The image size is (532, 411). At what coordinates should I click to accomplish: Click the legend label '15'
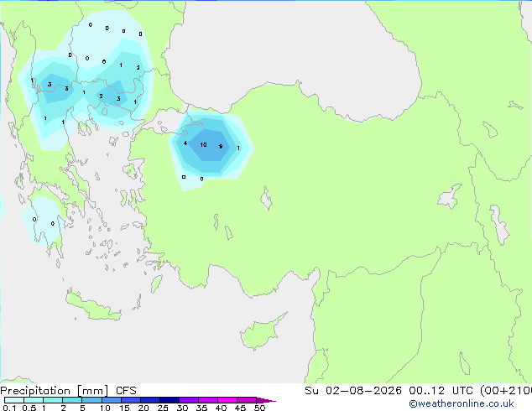(124, 408)
